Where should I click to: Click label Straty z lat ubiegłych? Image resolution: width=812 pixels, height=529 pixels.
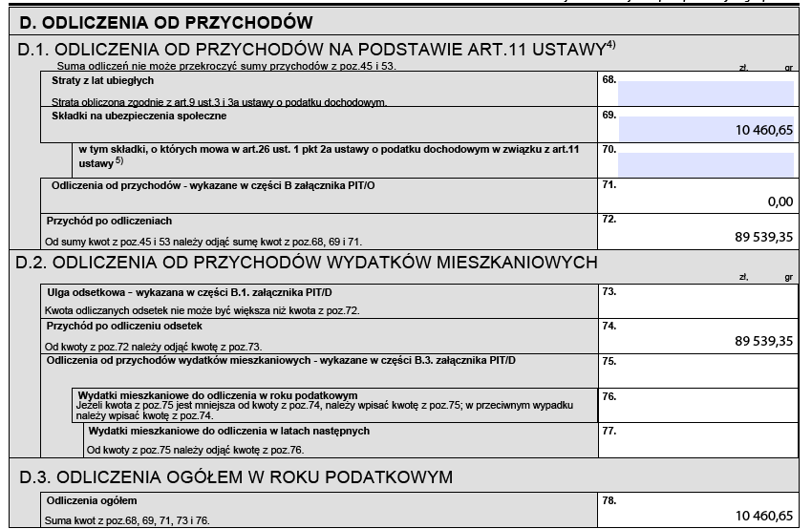pos(102,81)
